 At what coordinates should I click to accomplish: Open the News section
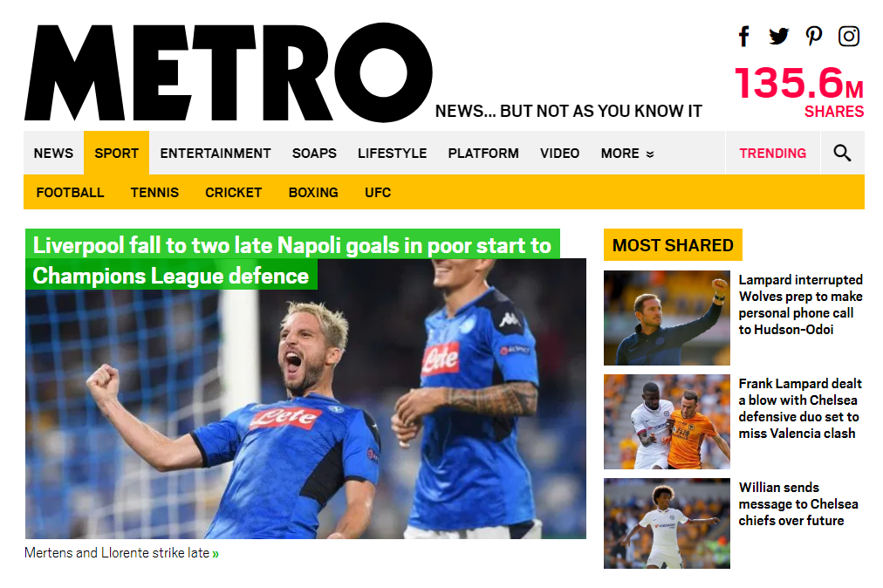point(53,154)
